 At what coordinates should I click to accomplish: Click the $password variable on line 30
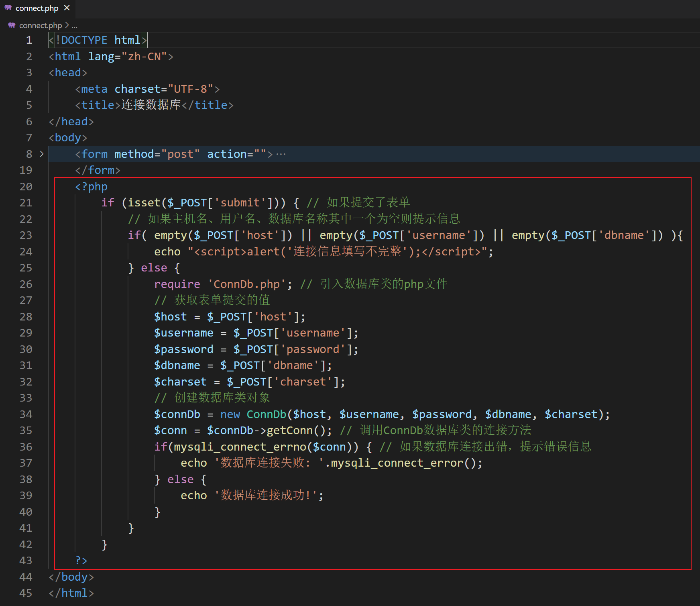pyautogui.click(x=184, y=349)
